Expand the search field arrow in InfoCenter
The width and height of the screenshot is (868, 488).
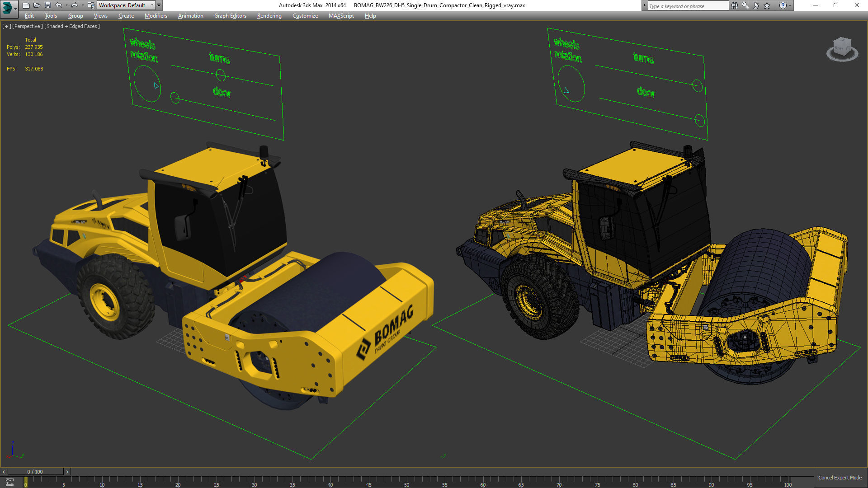point(644,5)
